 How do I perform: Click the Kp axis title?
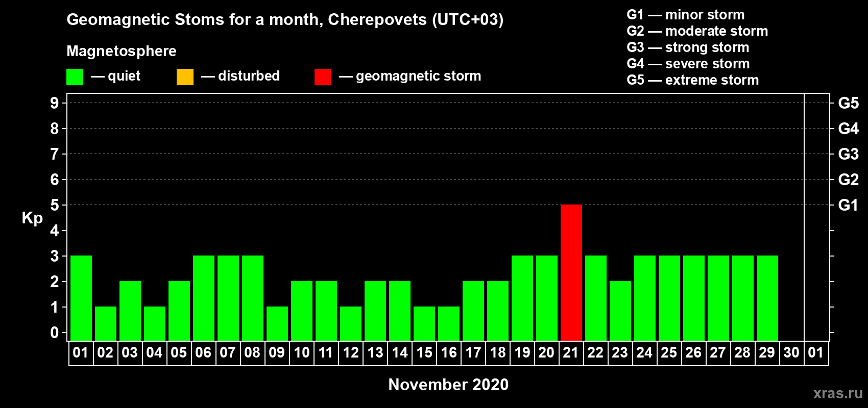point(32,218)
